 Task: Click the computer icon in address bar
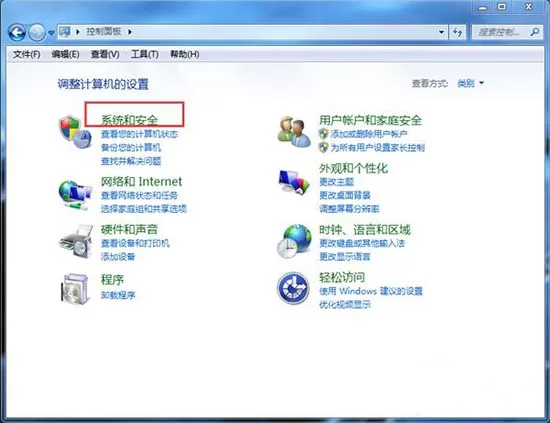(65, 32)
